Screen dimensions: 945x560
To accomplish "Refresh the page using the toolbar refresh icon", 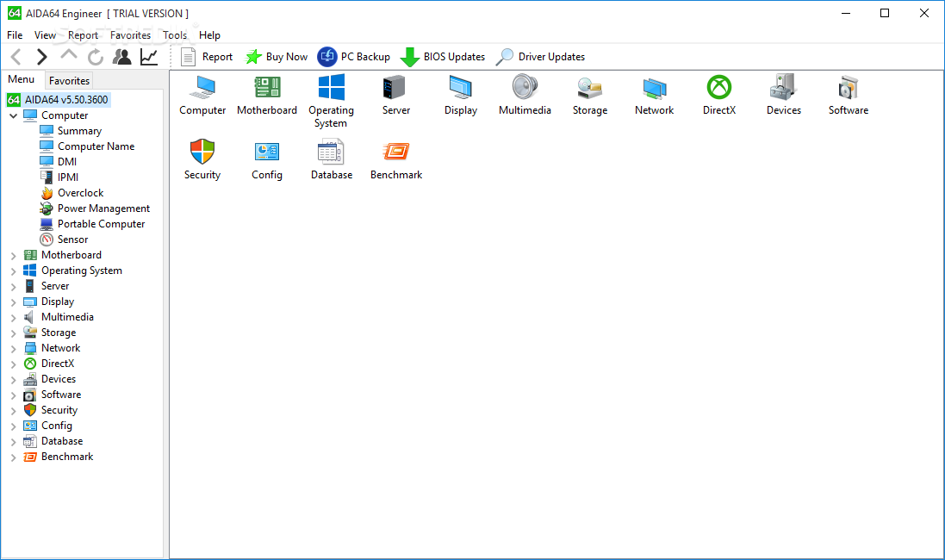I will (96, 57).
